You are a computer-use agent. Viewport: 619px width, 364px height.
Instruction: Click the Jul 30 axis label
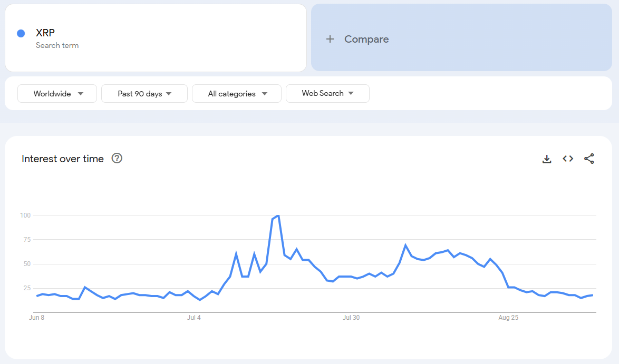[351, 318]
